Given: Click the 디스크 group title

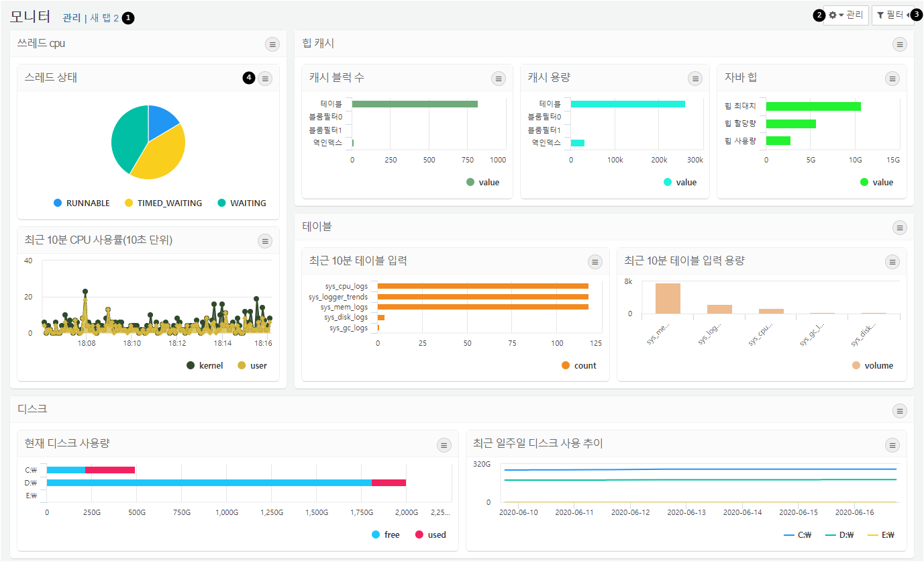Looking at the screenshot, I should click(x=32, y=409).
